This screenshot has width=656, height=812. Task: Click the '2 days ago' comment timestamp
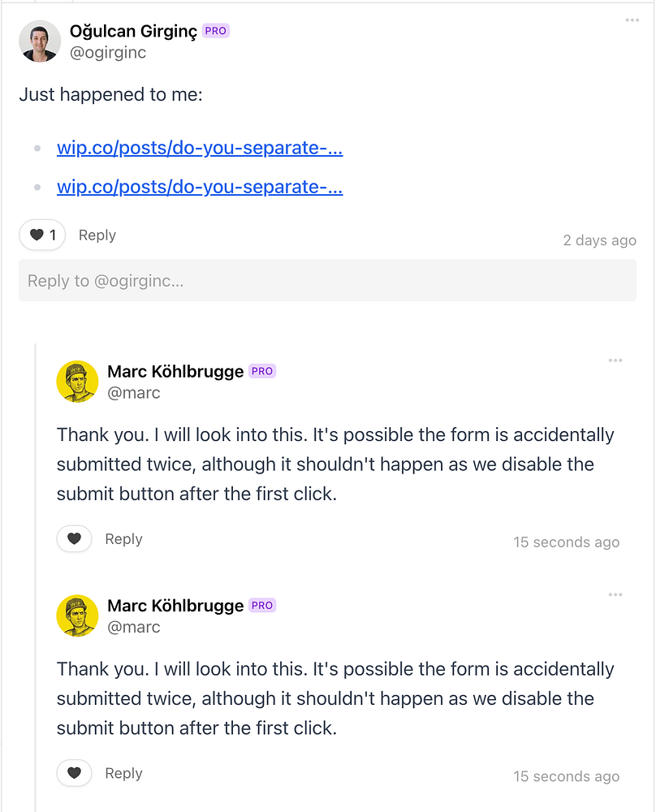point(599,240)
